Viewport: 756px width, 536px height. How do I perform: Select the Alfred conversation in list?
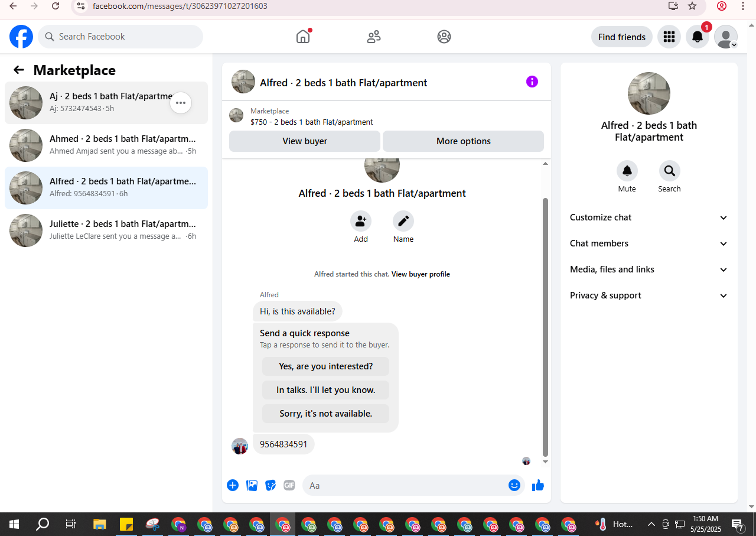106,188
